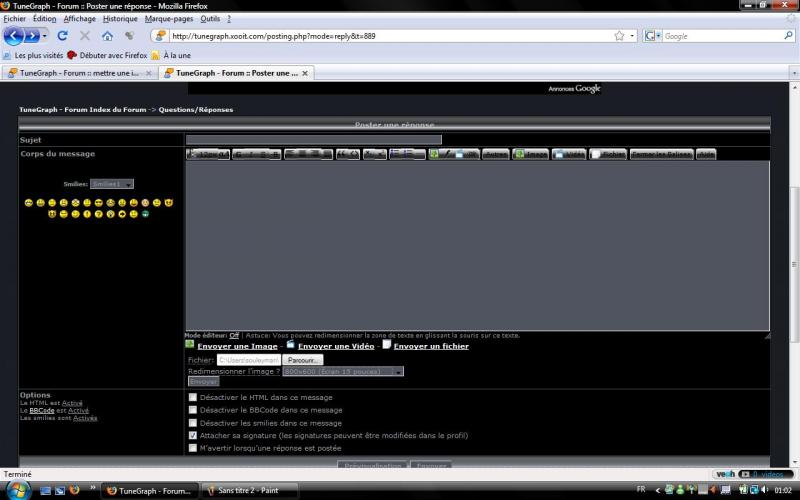Insert the sunglasses smiley

tap(98, 203)
